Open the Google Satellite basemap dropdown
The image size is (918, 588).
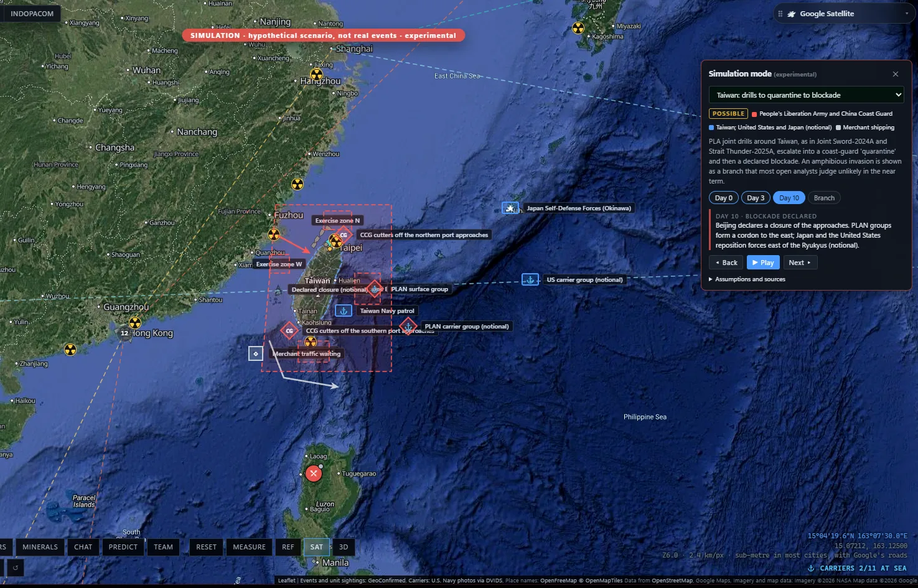[843, 14]
